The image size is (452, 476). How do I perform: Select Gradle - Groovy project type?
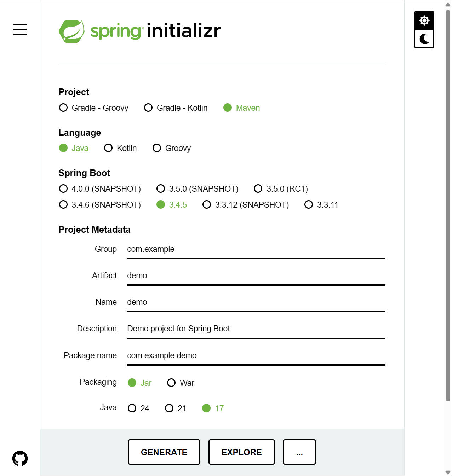pos(94,108)
